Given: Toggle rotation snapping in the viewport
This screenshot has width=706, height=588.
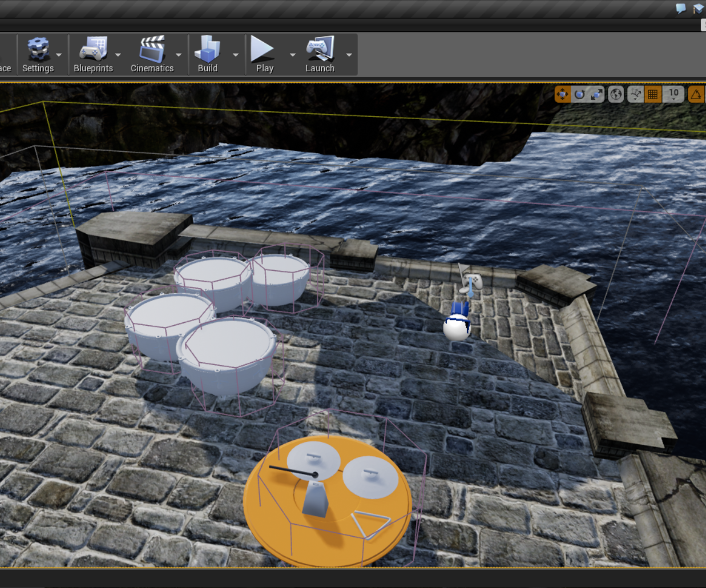Looking at the screenshot, I should (x=697, y=94).
